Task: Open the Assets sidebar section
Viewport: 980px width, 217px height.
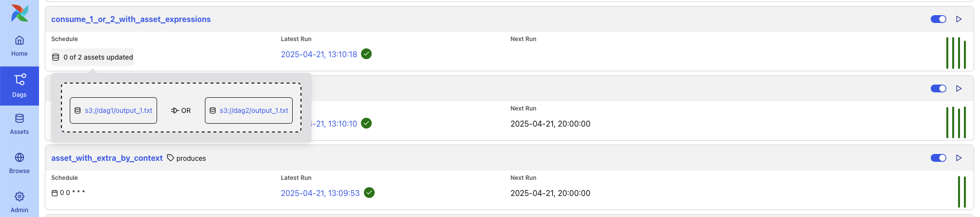Action: (x=20, y=124)
